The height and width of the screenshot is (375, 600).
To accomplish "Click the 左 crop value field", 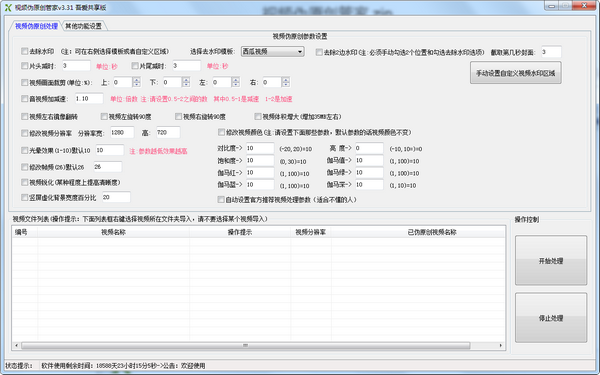I will (222, 82).
